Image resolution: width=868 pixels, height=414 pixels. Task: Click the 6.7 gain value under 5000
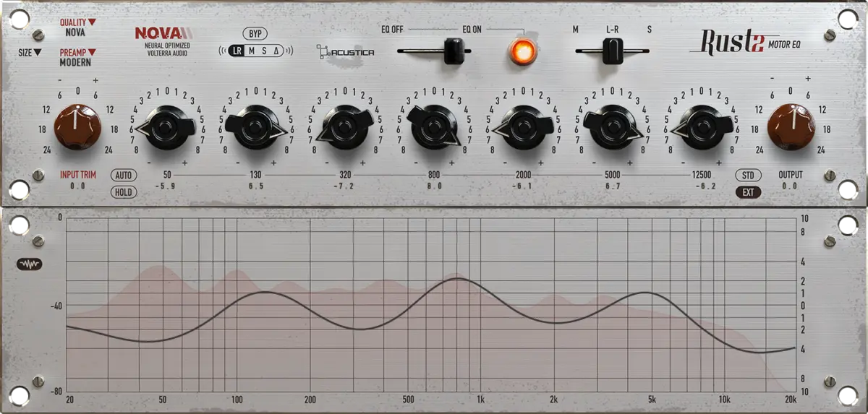(x=613, y=186)
